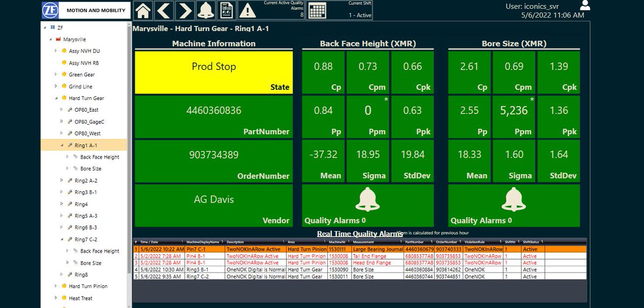
Task: Click the Marysville factory icon in tree
Action: tap(58, 39)
